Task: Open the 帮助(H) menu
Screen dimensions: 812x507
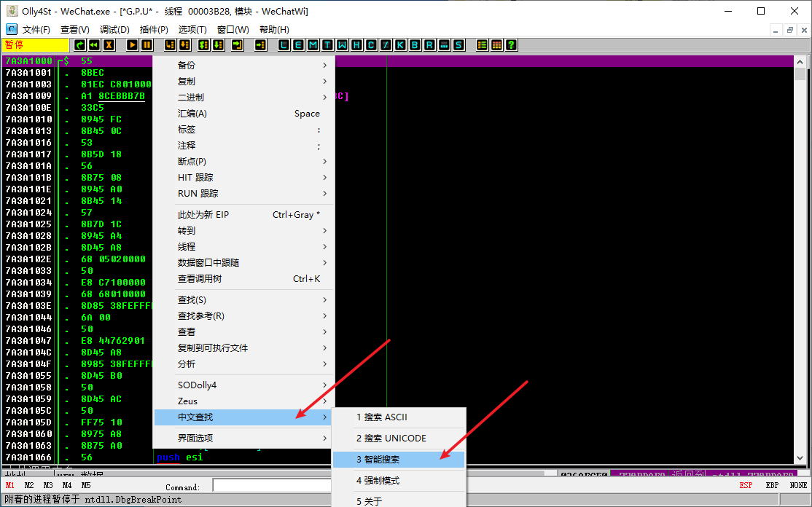Action: pos(275,29)
